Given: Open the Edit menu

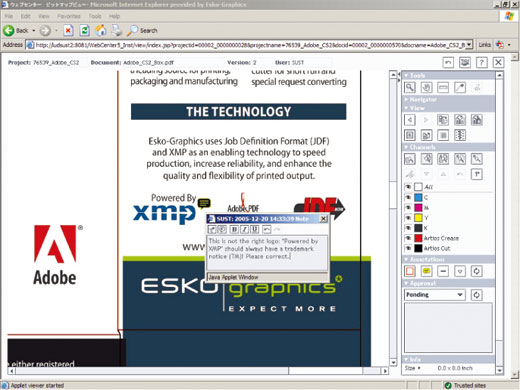Looking at the screenshot, I should pyautogui.click(x=26, y=16).
